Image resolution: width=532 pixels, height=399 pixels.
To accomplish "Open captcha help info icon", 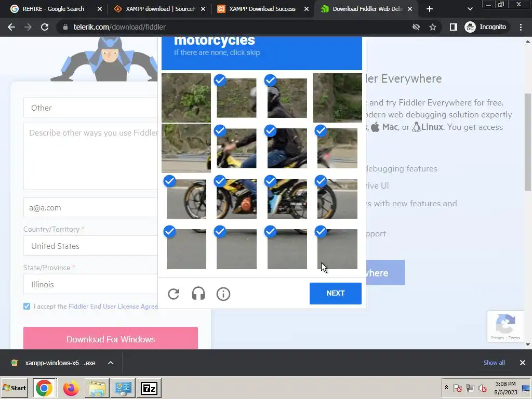I will 223,294.
